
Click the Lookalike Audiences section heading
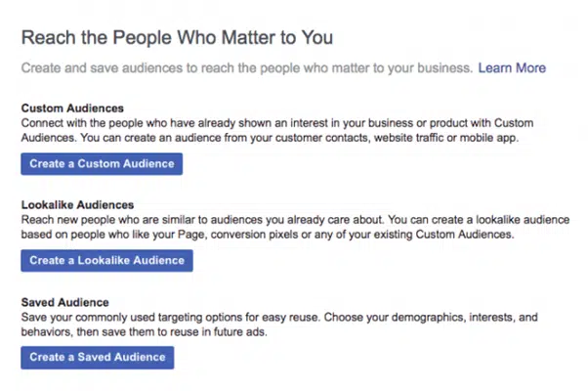(76, 205)
